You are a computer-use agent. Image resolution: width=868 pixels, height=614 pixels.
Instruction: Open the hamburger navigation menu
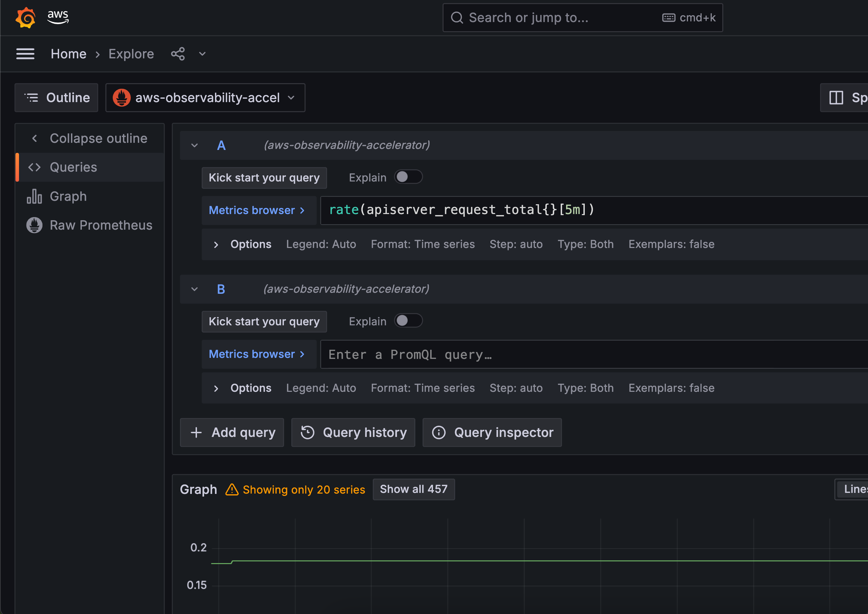point(25,54)
